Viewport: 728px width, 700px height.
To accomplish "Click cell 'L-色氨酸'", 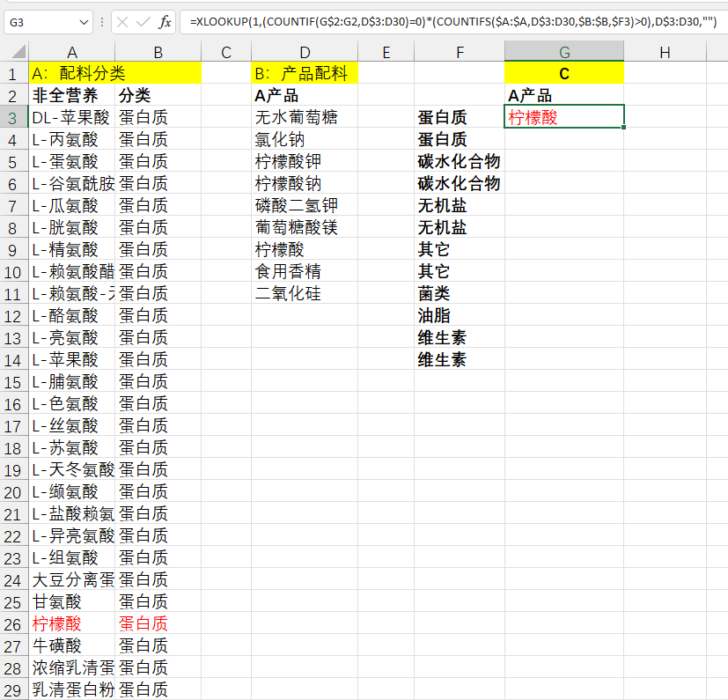I will point(71,403).
